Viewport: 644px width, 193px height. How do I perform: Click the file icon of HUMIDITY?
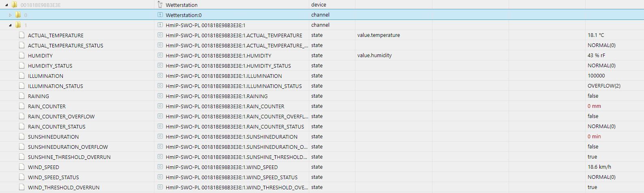pos(22,56)
